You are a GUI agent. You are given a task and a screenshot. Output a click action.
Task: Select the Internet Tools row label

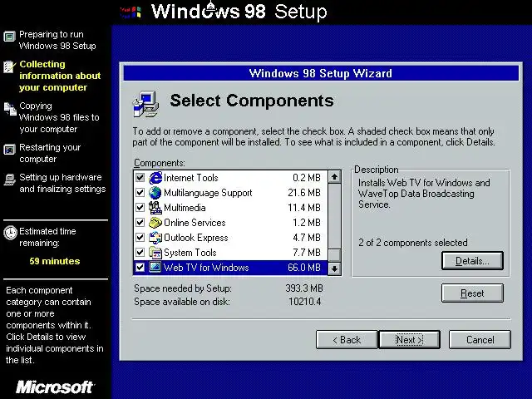click(190, 178)
